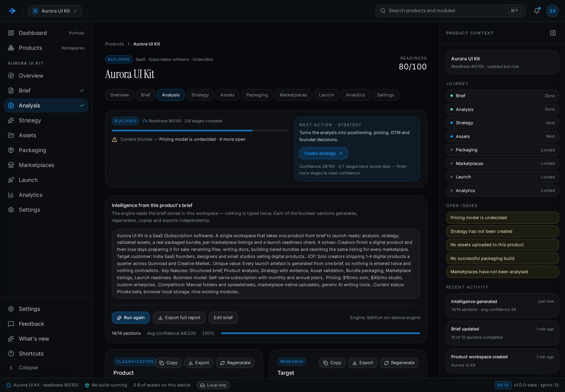Open Feedback in sidebar
Viewport: 565px width, 392px height.
(46, 324)
